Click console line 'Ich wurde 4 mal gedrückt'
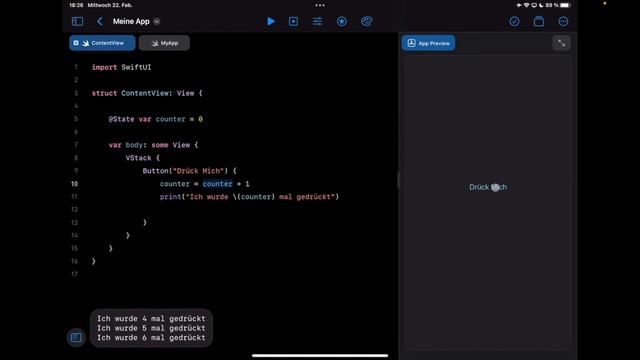 point(151,318)
